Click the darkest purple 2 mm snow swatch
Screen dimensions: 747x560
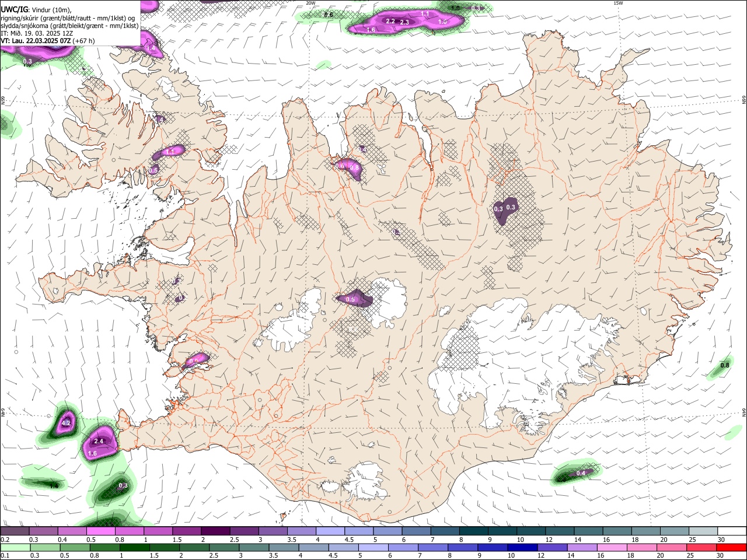(215, 531)
